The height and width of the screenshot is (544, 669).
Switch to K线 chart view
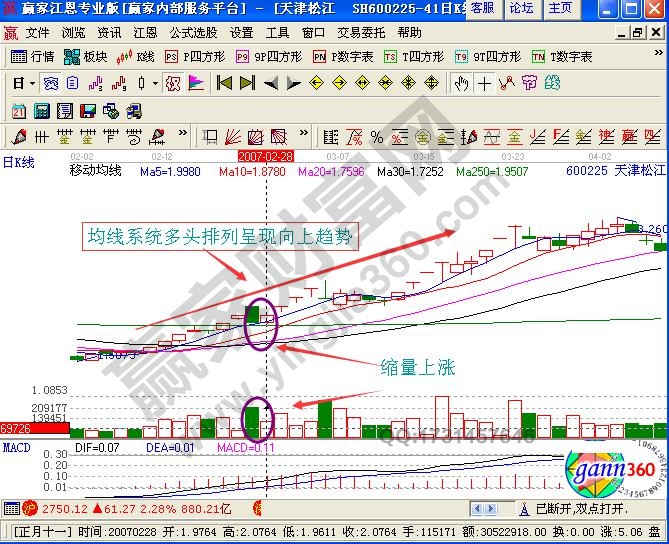click(x=135, y=57)
